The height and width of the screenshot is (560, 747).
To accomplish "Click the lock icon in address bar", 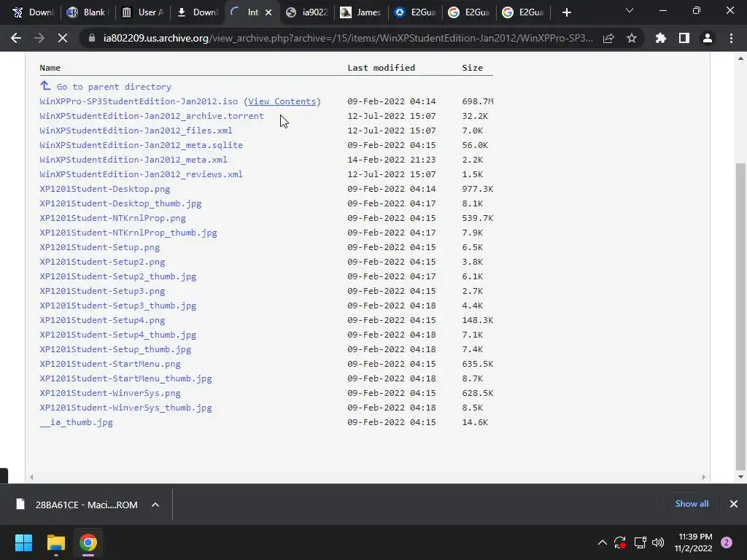I will [92, 38].
